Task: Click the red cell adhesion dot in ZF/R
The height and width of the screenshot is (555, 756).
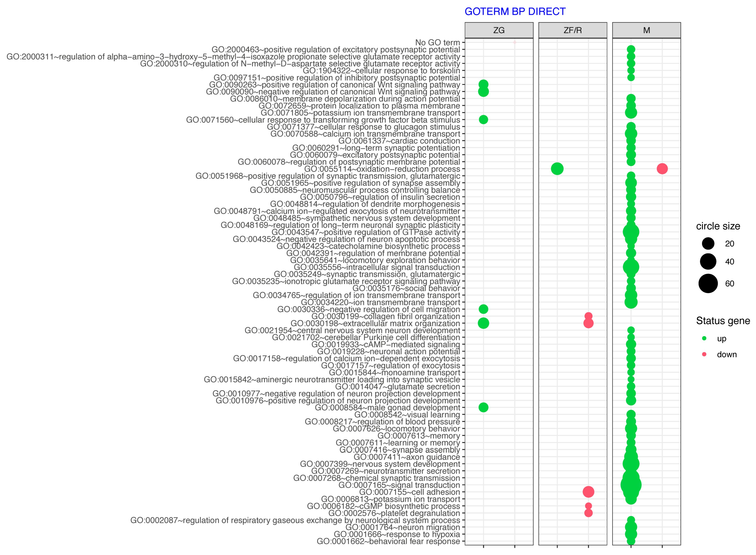Action: point(588,492)
